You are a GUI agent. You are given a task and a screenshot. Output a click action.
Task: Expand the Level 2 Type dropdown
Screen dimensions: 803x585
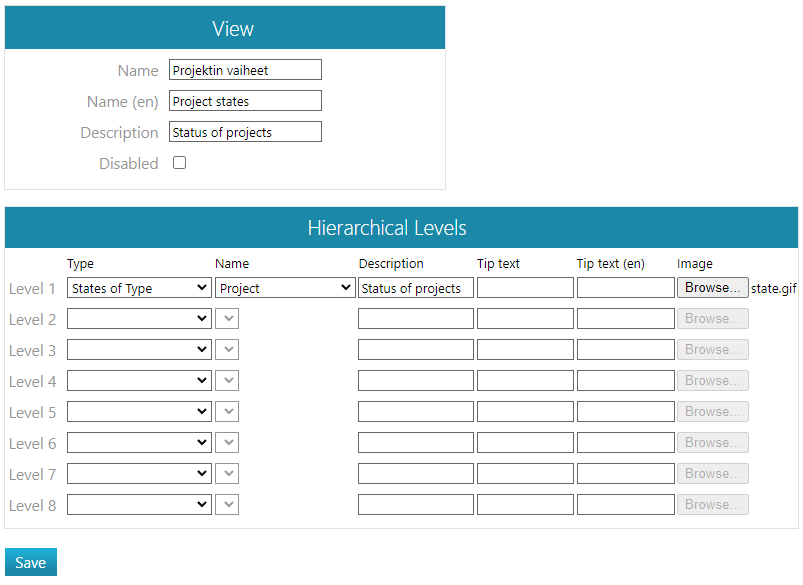click(139, 319)
